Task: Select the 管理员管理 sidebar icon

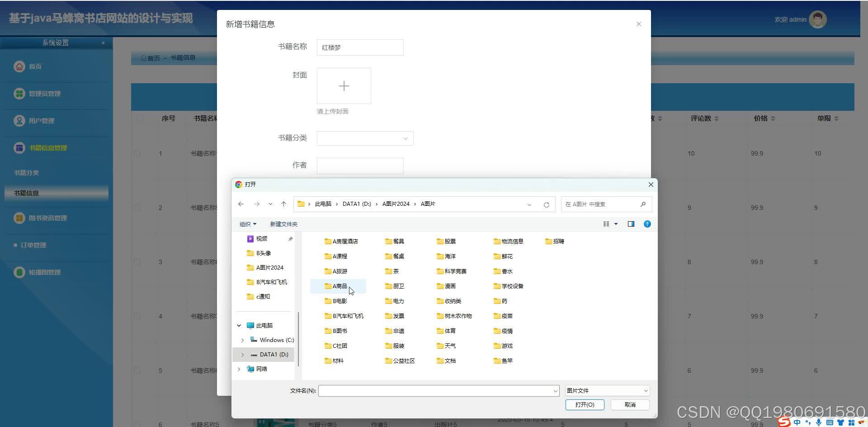Action: (19, 93)
